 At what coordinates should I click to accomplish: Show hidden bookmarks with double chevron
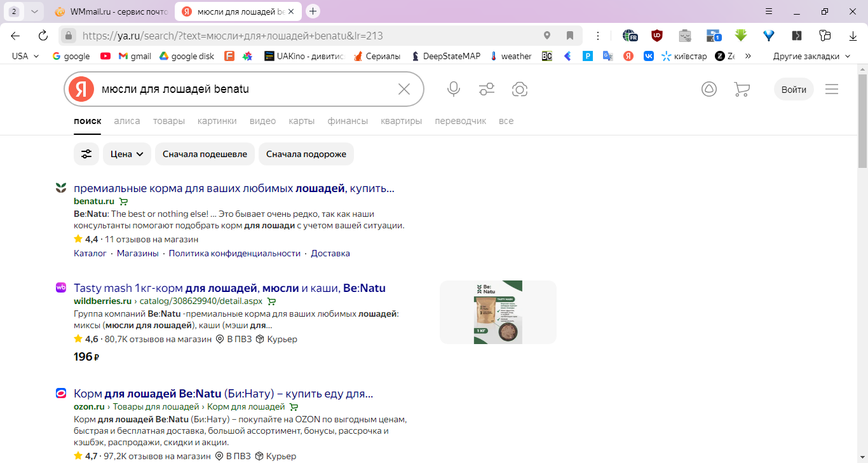pos(748,56)
